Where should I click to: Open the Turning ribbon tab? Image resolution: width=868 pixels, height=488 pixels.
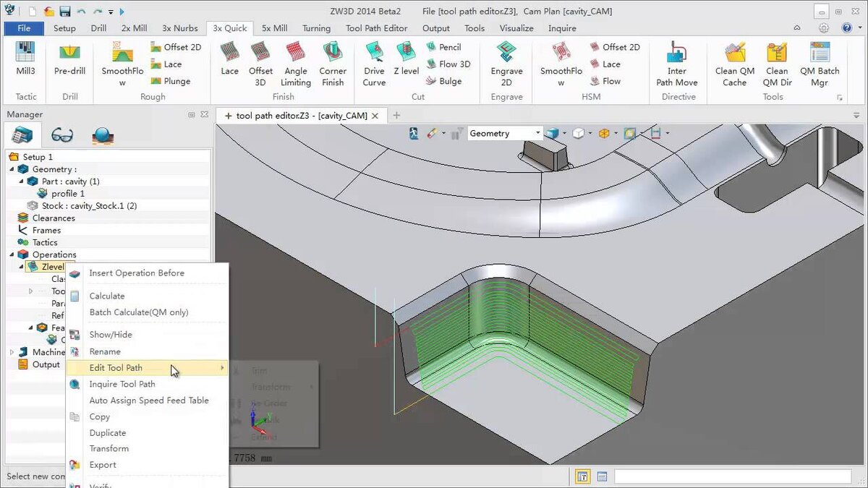[316, 28]
